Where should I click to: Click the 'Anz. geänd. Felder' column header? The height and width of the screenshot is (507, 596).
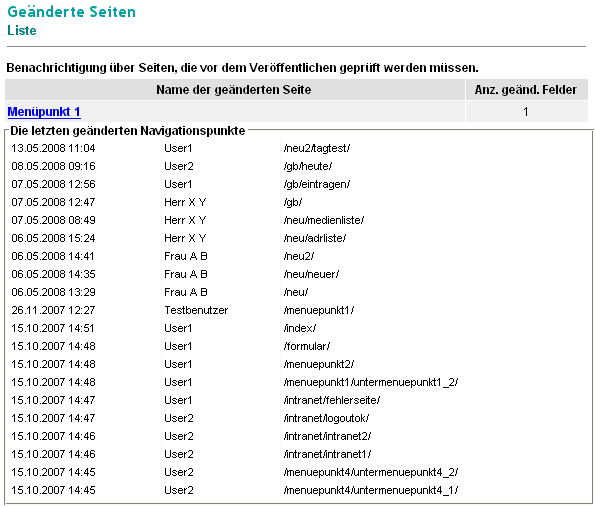click(526, 90)
